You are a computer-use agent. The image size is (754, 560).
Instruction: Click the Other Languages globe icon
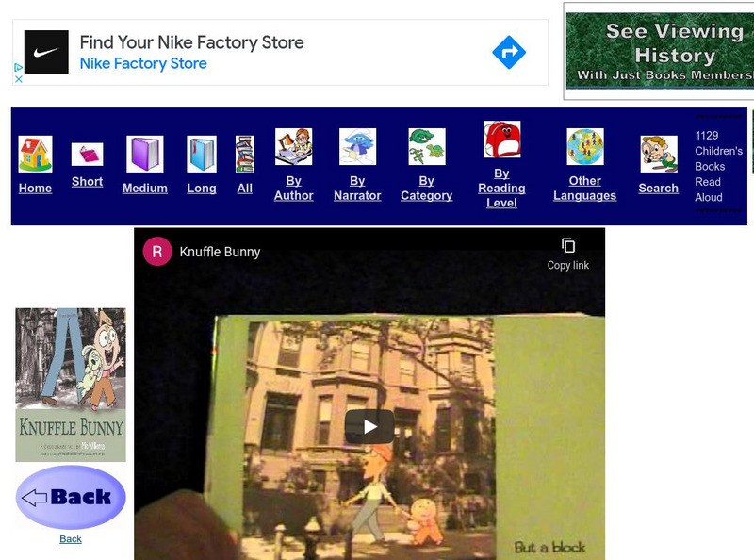pyautogui.click(x=584, y=146)
